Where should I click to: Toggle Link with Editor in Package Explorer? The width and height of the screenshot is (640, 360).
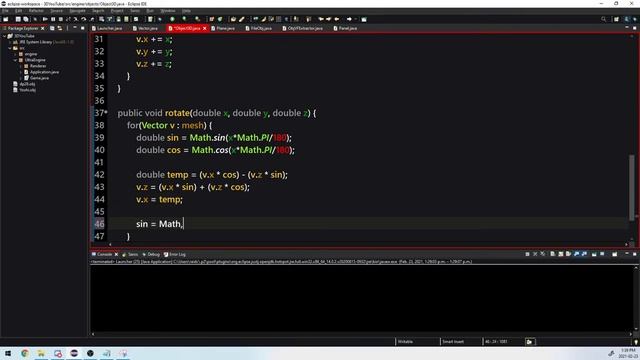60,28
